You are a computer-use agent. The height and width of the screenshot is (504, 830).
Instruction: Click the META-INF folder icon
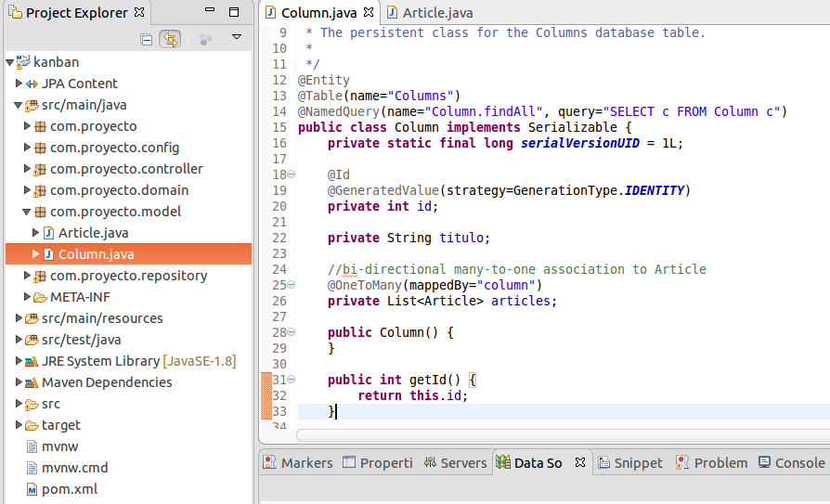point(40,298)
